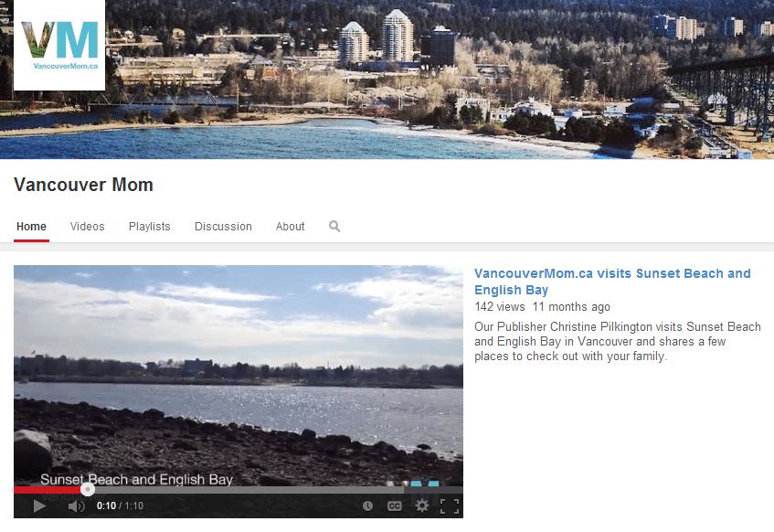Click the channel search magnifier icon

[334, 226]
